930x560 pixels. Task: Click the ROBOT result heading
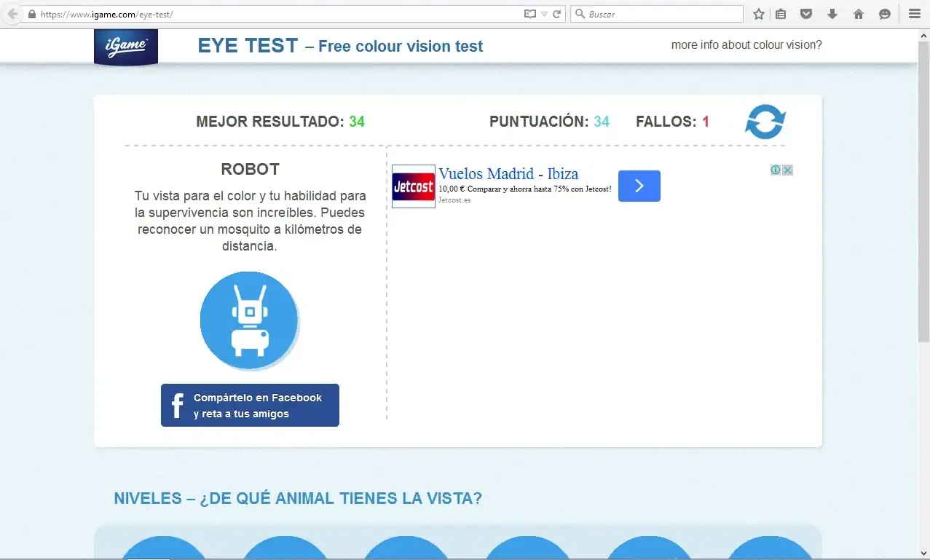(251, 169)
